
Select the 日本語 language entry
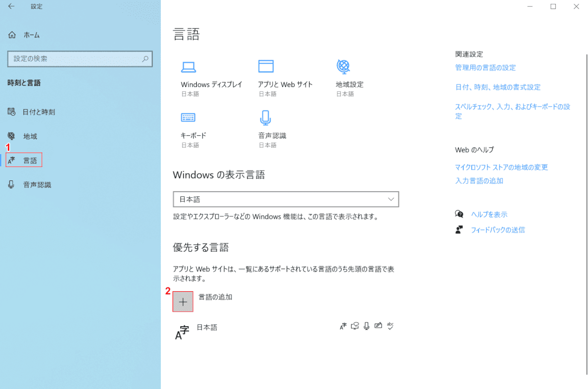pyautogui.click(x=285, y=332)
